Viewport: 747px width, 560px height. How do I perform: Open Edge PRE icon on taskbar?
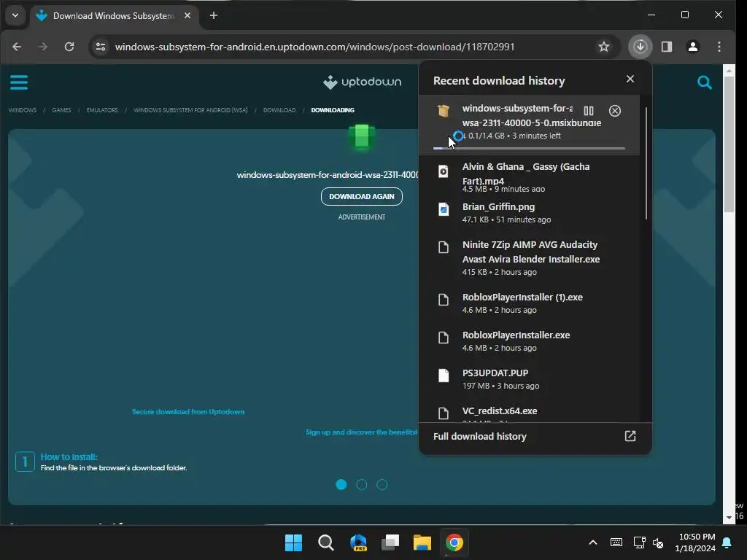pos(358,542)
